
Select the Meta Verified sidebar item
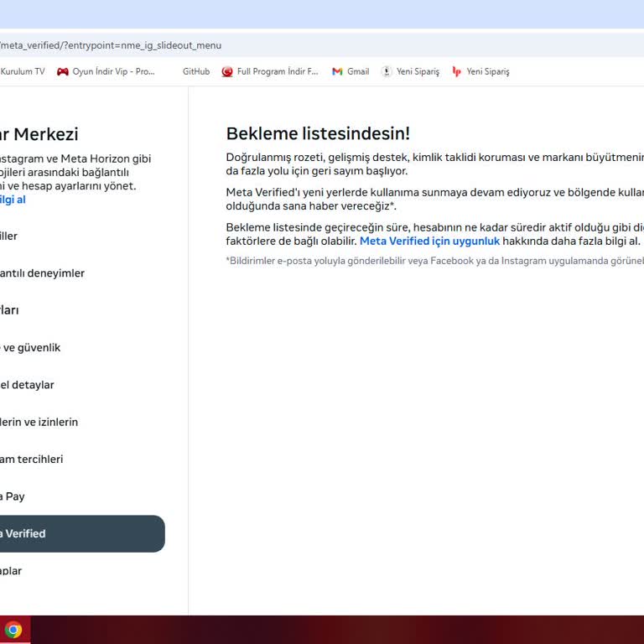point(82,533)
